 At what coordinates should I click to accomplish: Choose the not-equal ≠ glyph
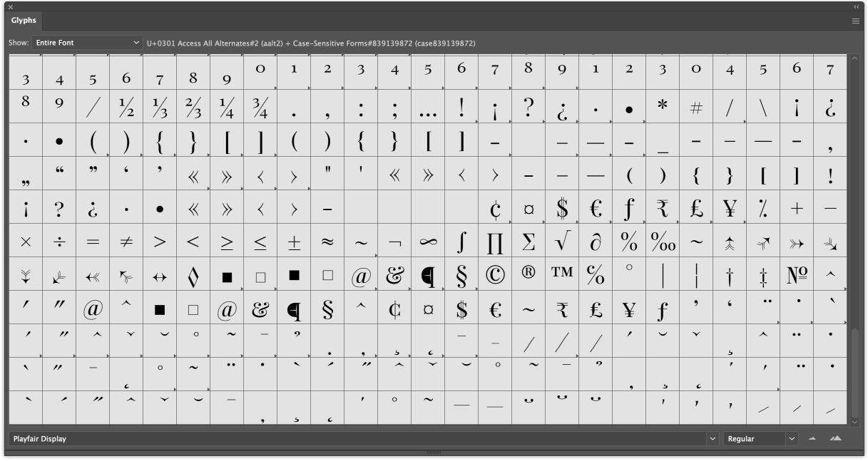click(x=126, y=241)
